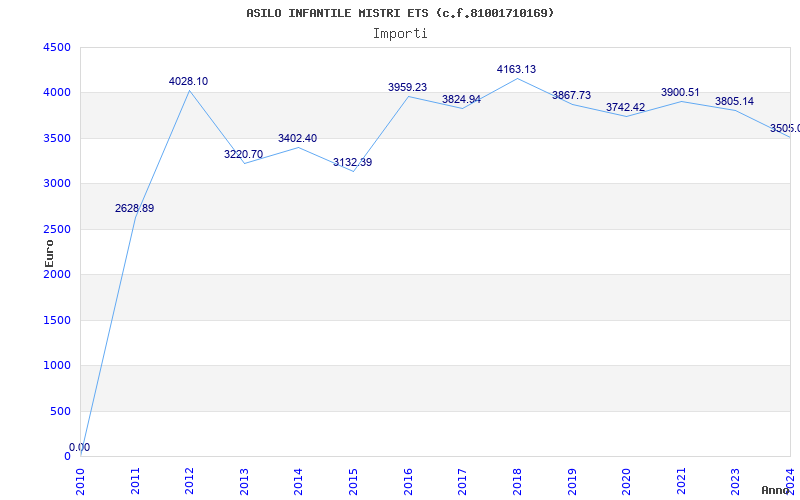The height and width of the screenshot is (500, 800).
Task: Click the 3132.39 data label
Action: (352, 162)
